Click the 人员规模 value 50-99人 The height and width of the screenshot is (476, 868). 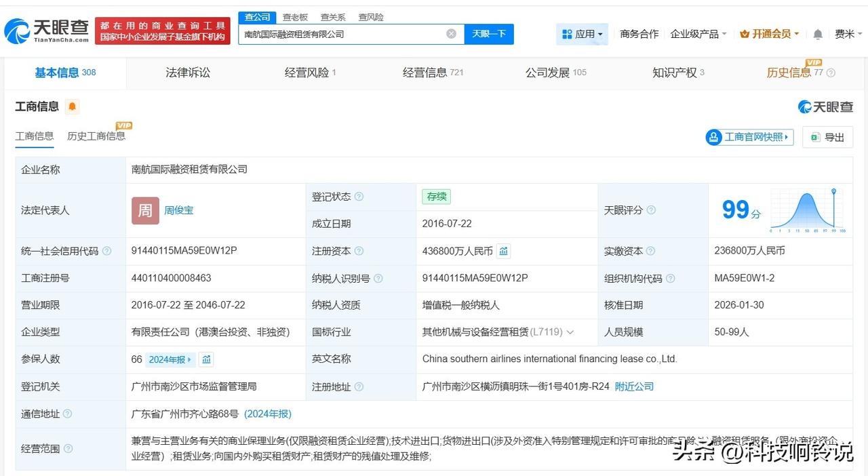click(x=732, y=332)
